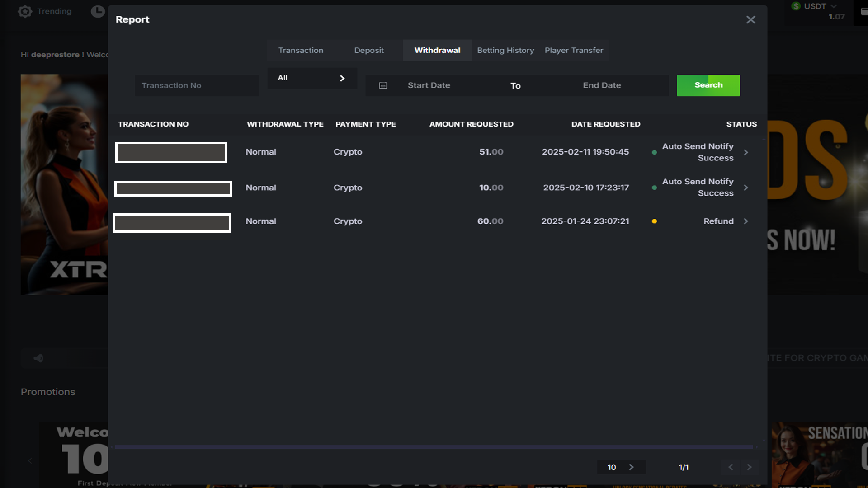Click the Transaction No input field

[x=197, y=85]
